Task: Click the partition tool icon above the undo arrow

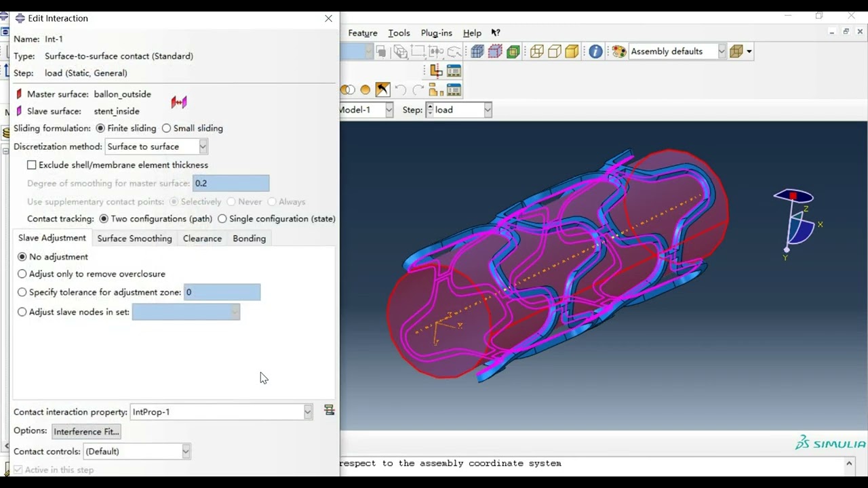Action: click(436, 70)
